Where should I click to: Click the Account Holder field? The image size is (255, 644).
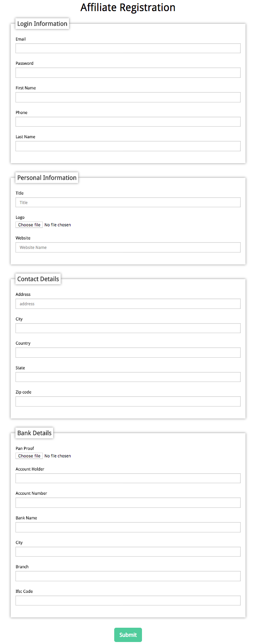click(x=128, y=478)
